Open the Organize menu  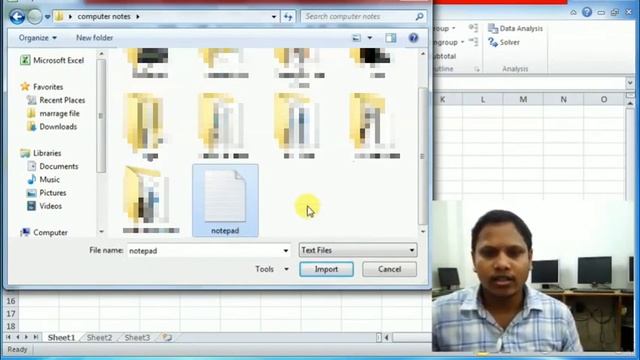click(38, 38)
